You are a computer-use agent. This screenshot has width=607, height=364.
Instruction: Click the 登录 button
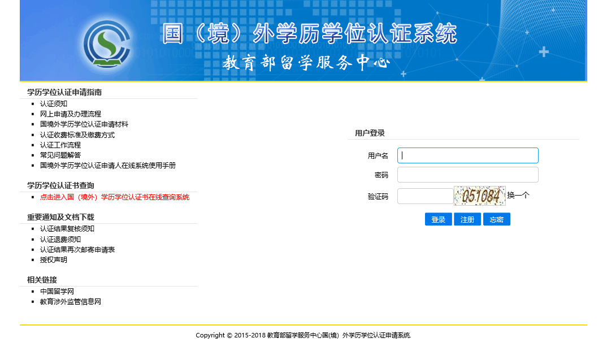coord(438,219)
